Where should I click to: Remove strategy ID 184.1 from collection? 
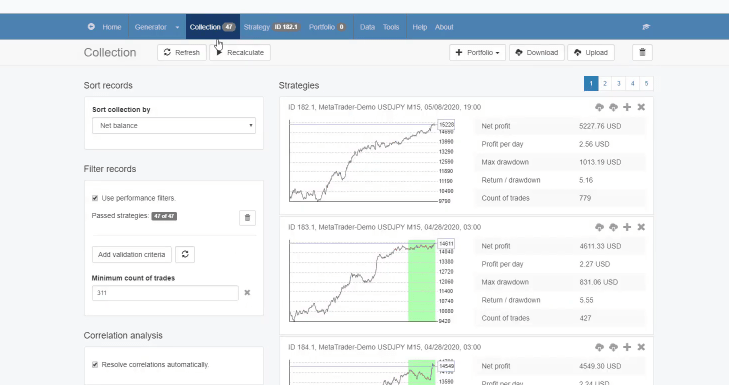[641, 347]
